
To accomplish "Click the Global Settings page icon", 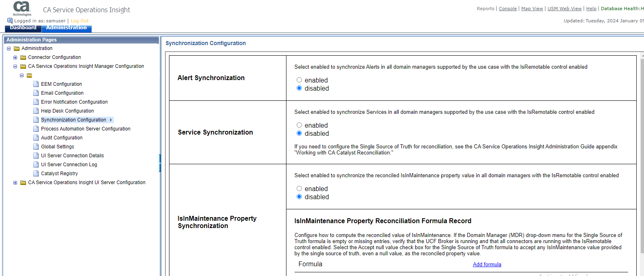I will tap(36, 147).
